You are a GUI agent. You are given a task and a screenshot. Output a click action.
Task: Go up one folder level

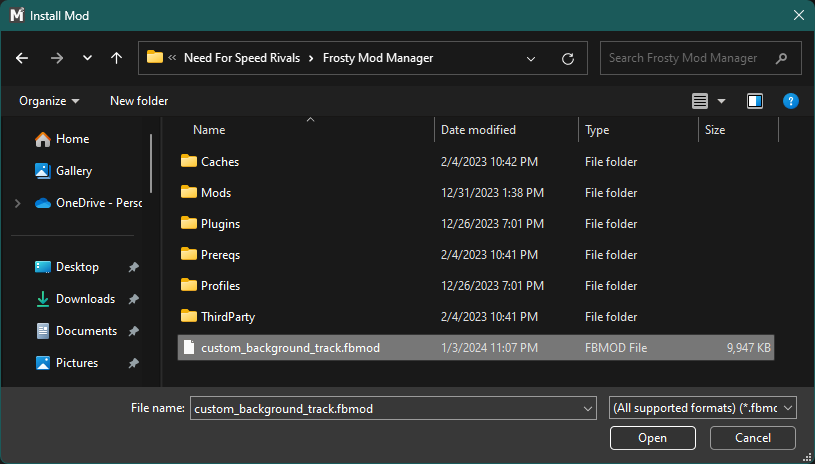pyautogui.click(x=116, y=58)
